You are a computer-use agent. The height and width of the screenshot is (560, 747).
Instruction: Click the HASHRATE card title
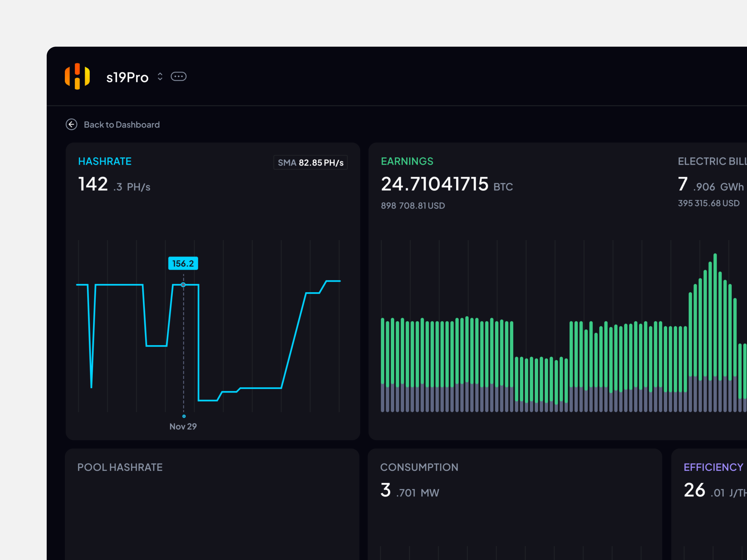105,161
